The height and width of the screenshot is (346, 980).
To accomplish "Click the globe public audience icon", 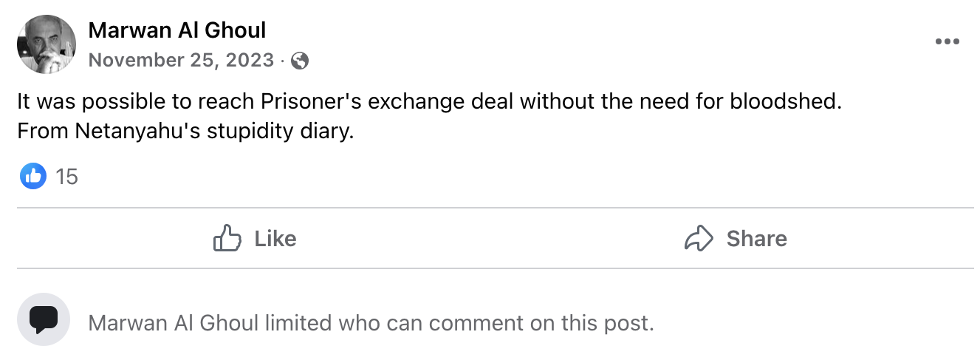I will (300, 61).
